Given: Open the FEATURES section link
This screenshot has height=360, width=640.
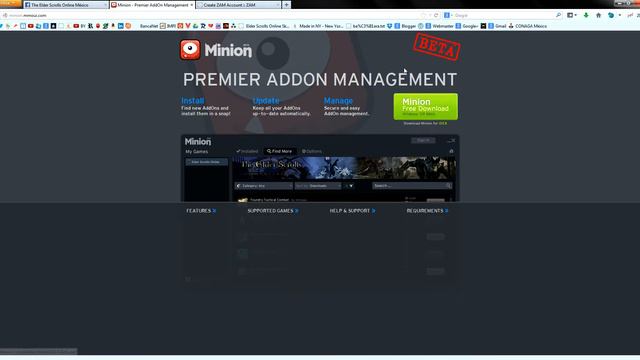Looking at the screenshot, I should 201,211.
